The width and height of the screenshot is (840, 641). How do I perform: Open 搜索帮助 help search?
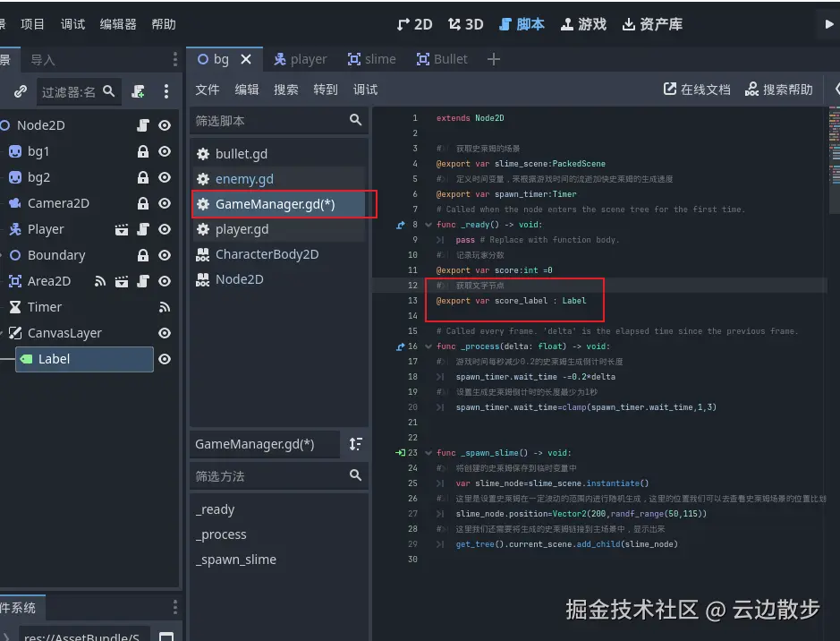click(x=779, y=90)
